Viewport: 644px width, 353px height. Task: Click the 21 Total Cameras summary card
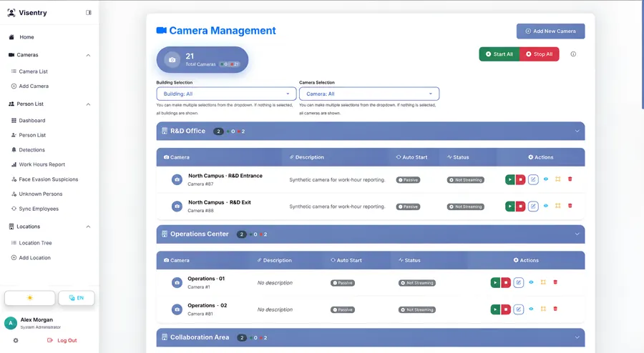click(x=202, y=59)
